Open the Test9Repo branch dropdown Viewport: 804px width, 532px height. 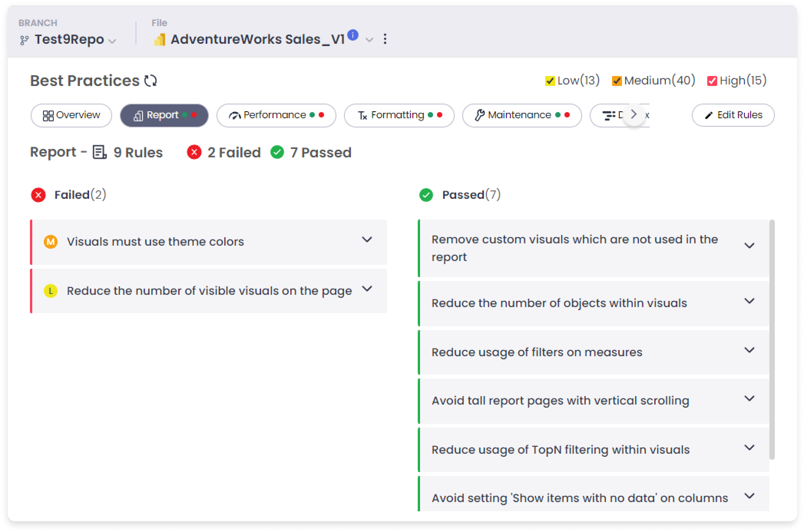click(x=112, y=41)
